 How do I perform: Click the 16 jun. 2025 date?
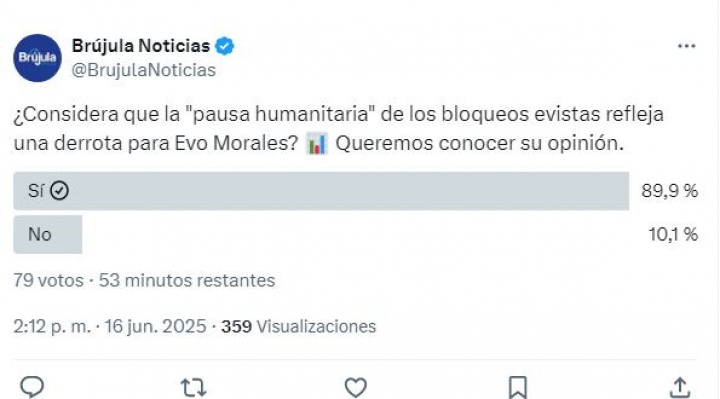pos(155,326)
